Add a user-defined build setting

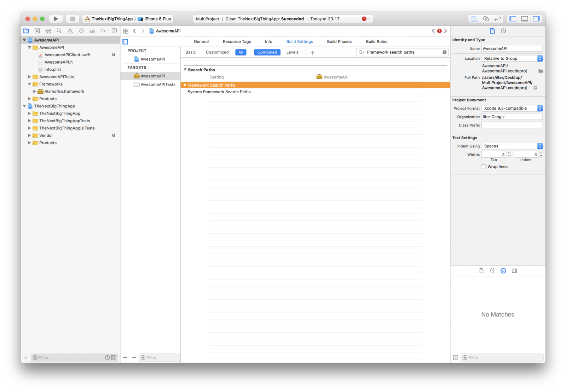(312, 52)
